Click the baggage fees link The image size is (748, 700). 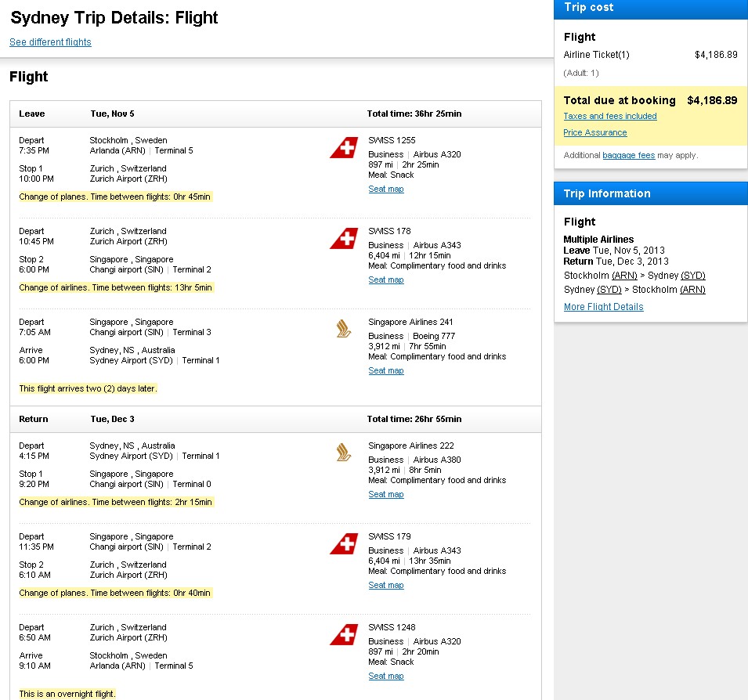628,155
